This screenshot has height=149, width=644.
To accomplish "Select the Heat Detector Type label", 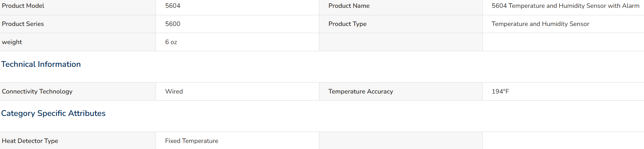I will tap(30, 141).
